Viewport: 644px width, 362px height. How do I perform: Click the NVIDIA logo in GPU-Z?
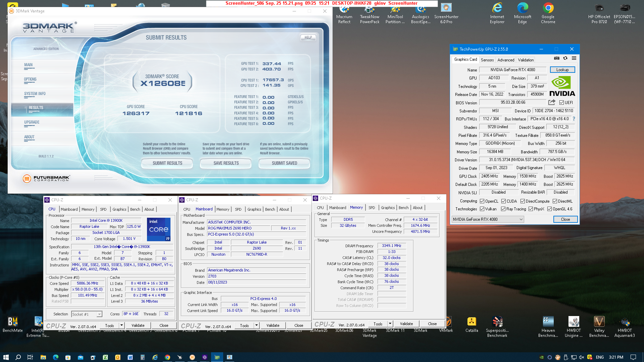[562, 87]
